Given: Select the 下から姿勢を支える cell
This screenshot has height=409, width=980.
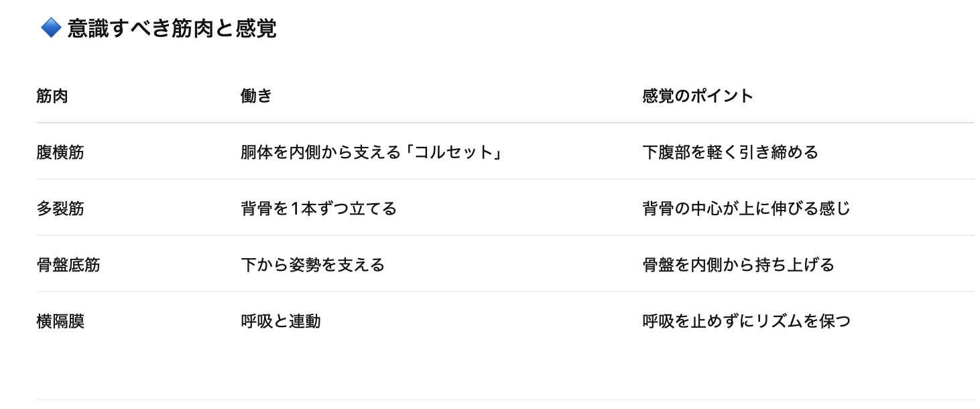Looking at the screenshot, I should [312, 265].
